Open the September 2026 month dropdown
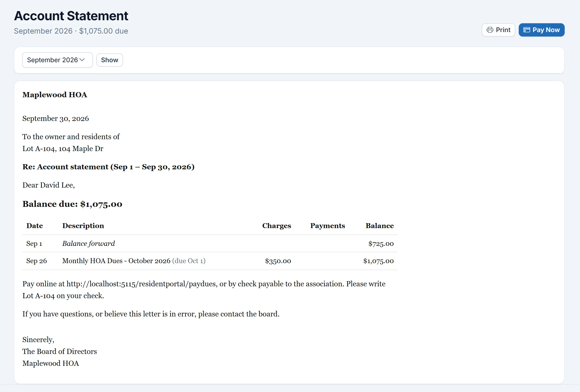This screenshot has height=392, width=580. point(57,60)
